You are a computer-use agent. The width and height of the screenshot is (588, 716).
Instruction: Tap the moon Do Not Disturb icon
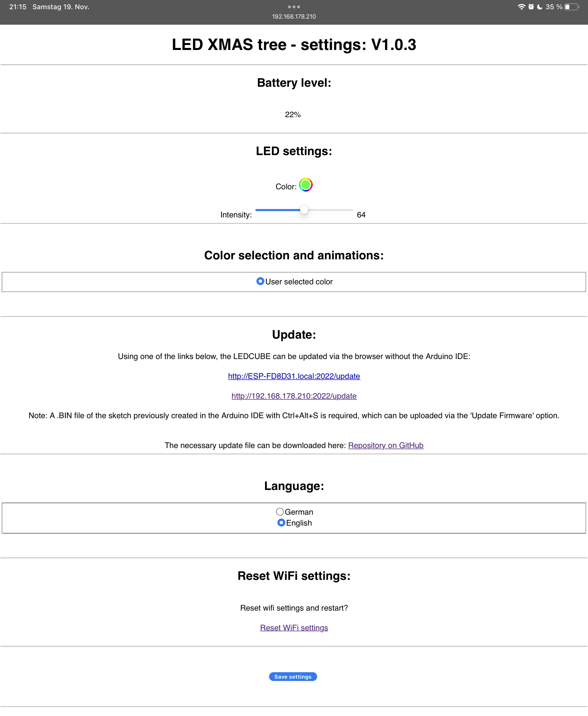click(x=540, y=7)
